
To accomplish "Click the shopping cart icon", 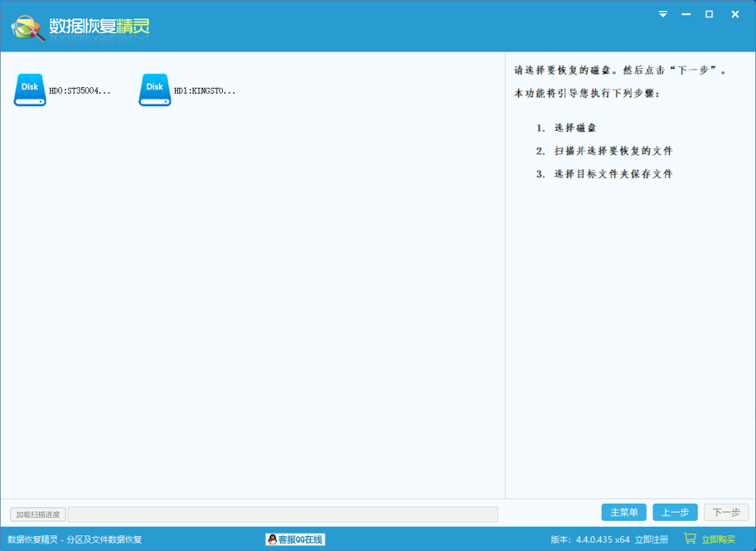I will 690,538.
